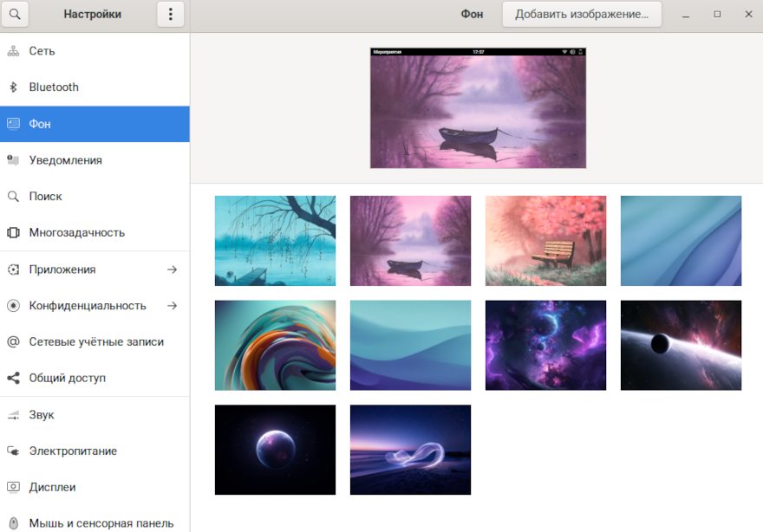Click the search magnifier icon in header
This screenshot has width=763, height=532.
point(15,14)
